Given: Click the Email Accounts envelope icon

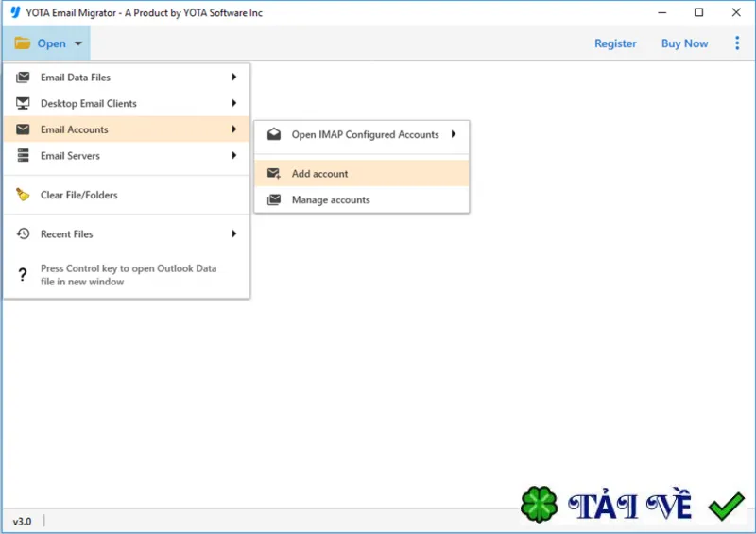Looking at the screenshot, I should pos(23,129).
